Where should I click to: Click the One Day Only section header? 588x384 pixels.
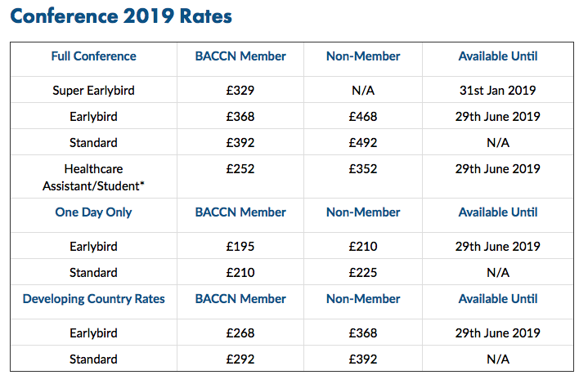pyautogui.click(x=93, y=212)
